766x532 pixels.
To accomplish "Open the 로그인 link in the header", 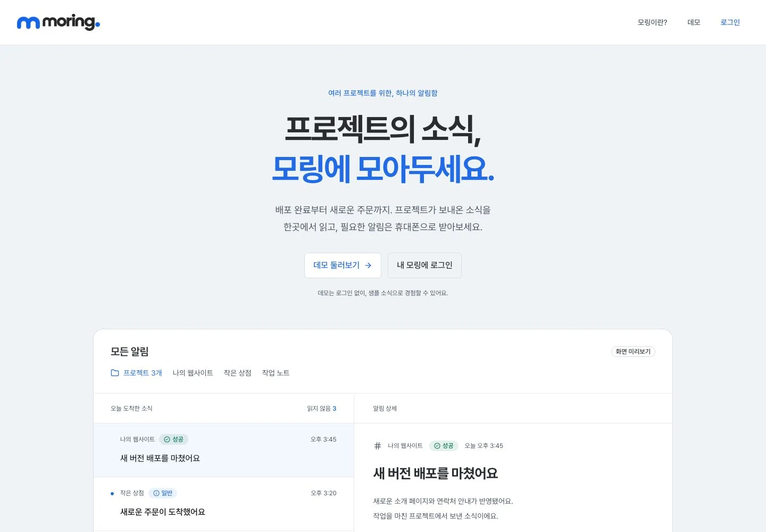I will coord(730,22).
